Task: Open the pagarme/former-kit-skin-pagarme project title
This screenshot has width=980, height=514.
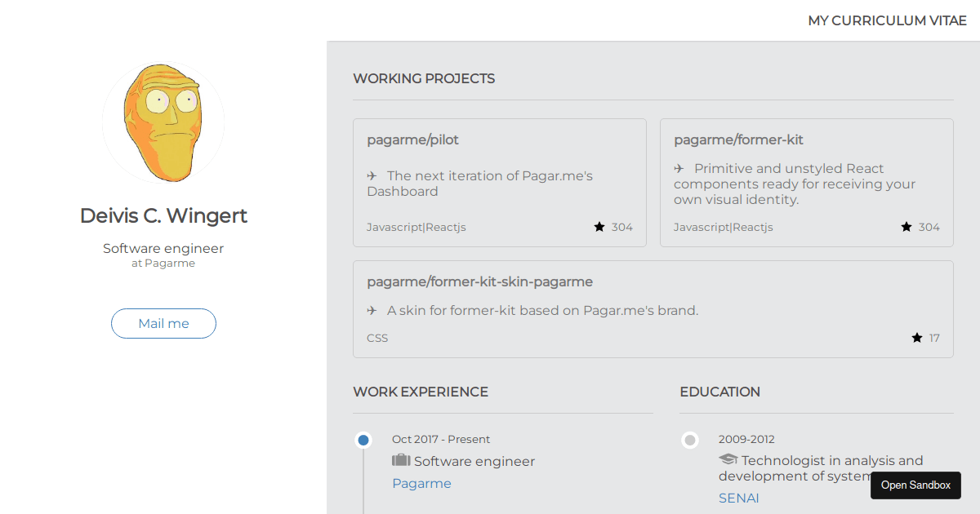Action: coord(479,282)
